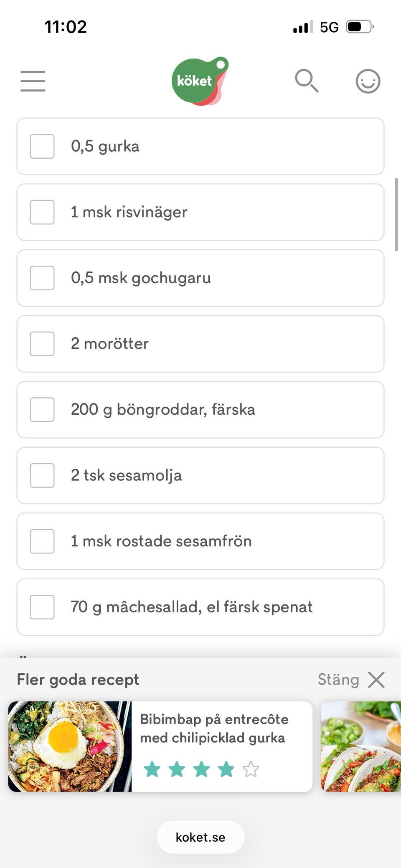401x868 pixels.
Task: Tap the koket.se address pill
Action: pyautogui.click(x=200, y=837)
